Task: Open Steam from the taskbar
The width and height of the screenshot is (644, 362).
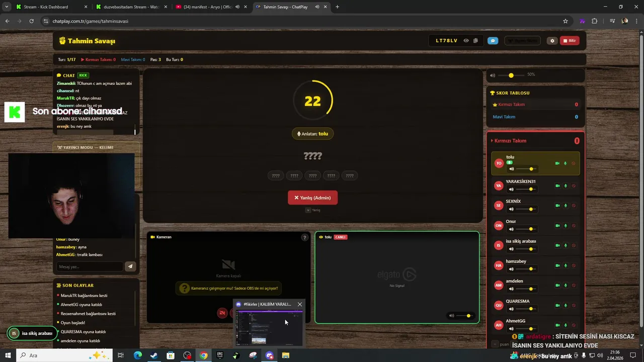Action: (154, 355)
